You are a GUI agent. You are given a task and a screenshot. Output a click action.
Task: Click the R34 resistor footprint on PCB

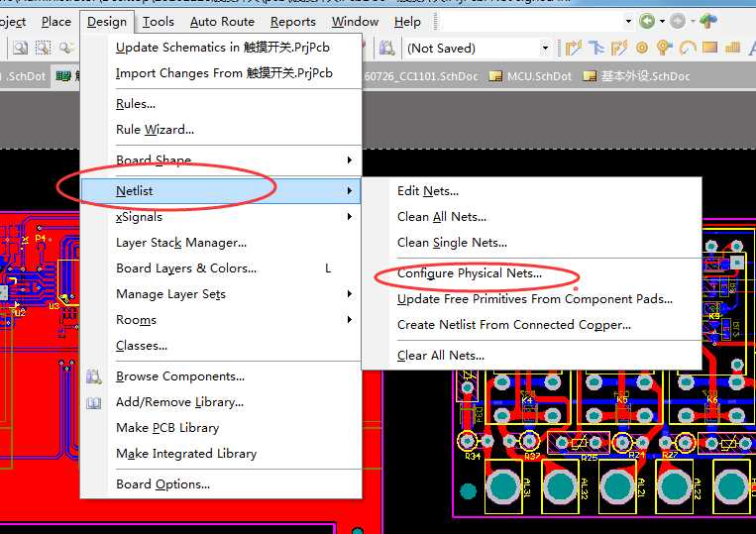[x=477, y=441]
